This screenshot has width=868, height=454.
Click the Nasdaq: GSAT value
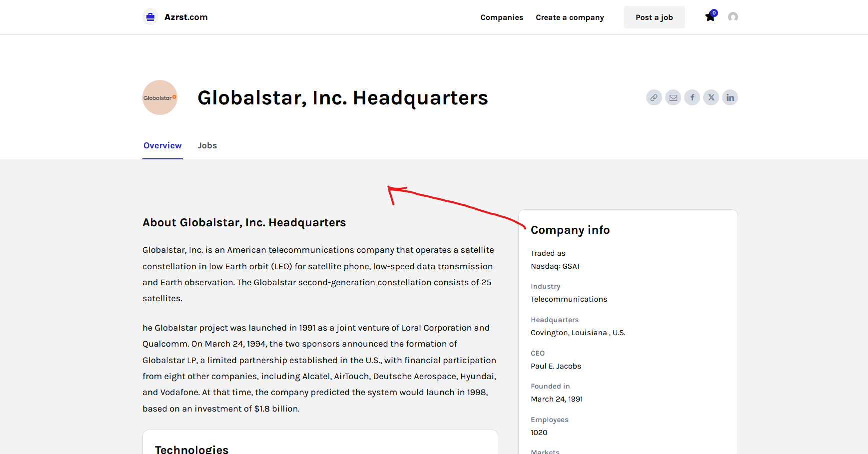click(x=556, y=266)
